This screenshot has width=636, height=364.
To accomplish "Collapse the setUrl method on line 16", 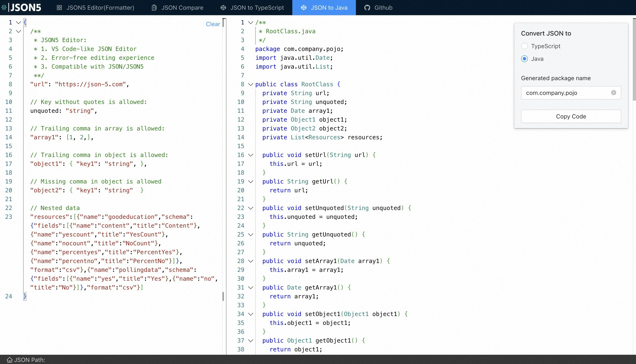I will [x=251, y=155].
